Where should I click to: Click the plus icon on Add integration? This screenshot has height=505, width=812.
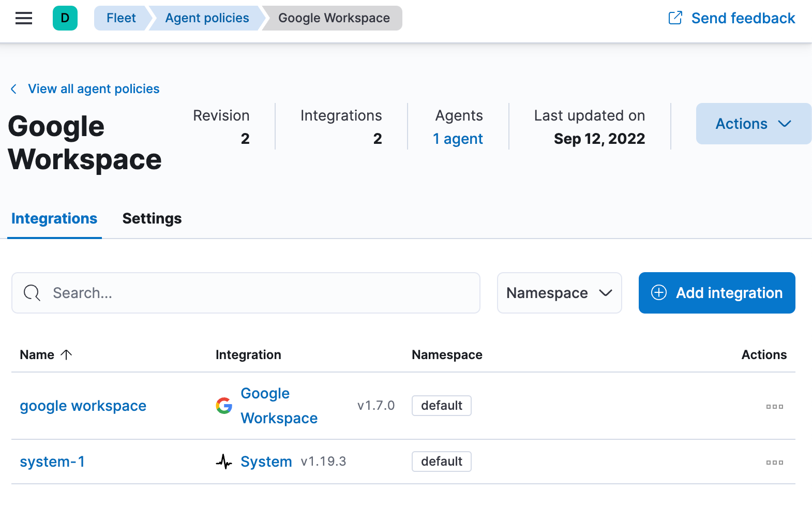click(659, 292)
